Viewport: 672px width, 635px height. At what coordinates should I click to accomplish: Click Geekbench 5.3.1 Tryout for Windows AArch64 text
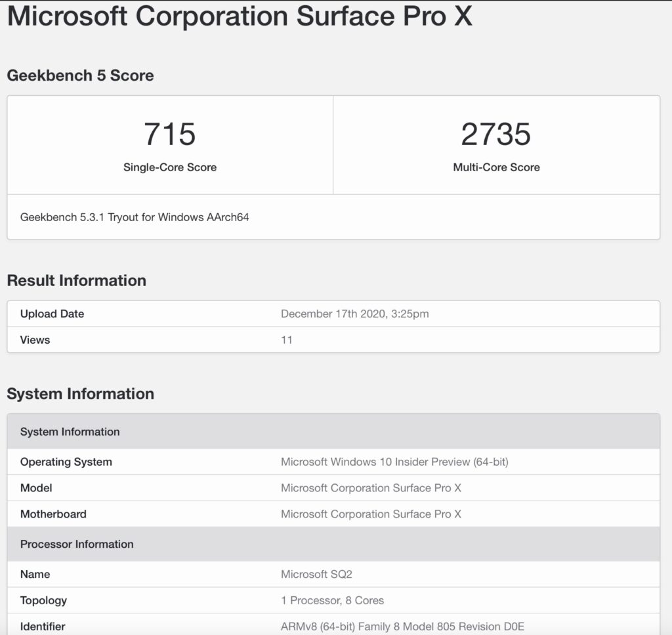click(135, 217)
